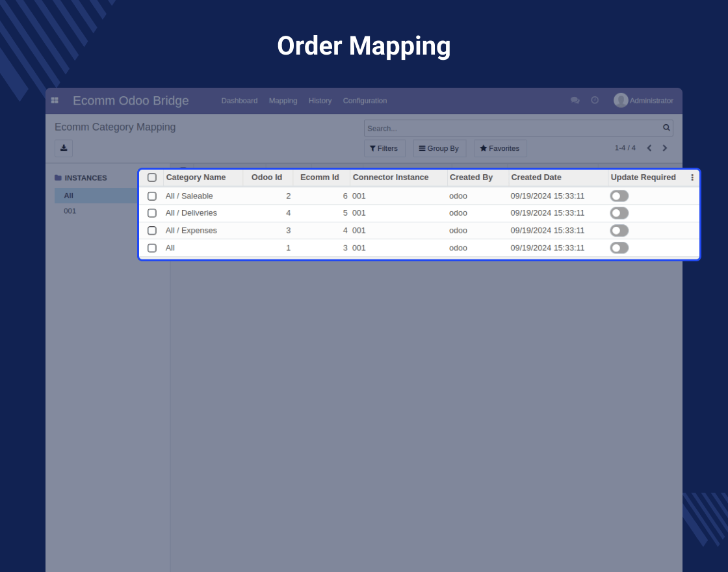Open the Configuration menu
The height and width of the screenshot is (572, 728).
pos(365,101)
